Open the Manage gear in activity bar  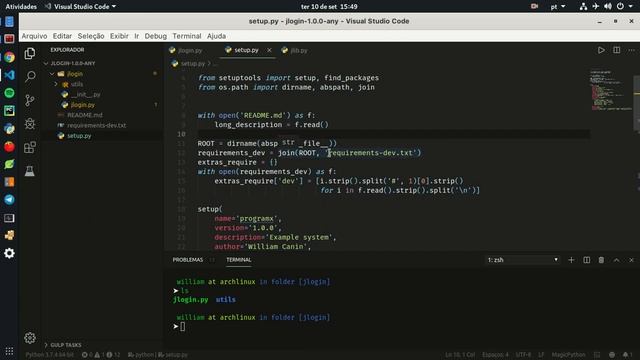30,338
